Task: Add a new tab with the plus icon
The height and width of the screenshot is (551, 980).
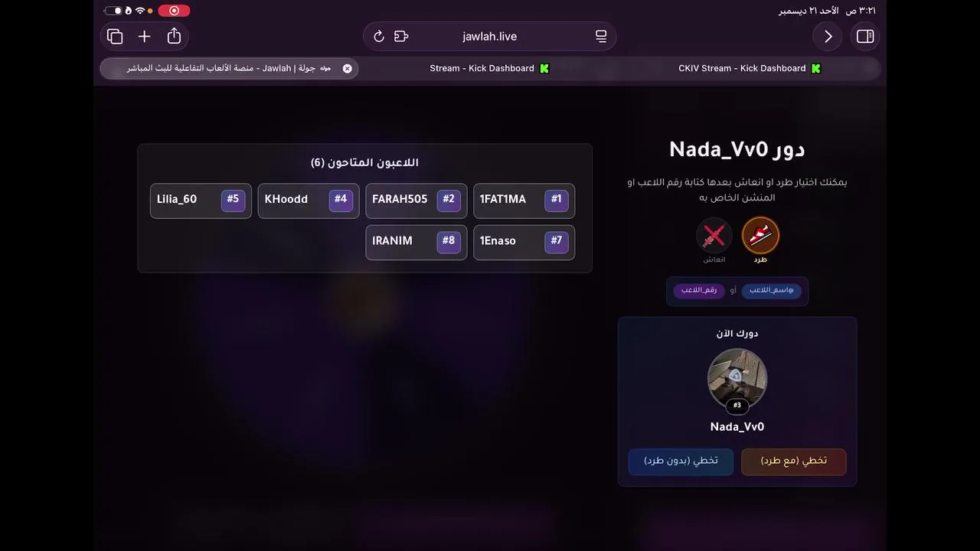Action: [x=144, y=36]
